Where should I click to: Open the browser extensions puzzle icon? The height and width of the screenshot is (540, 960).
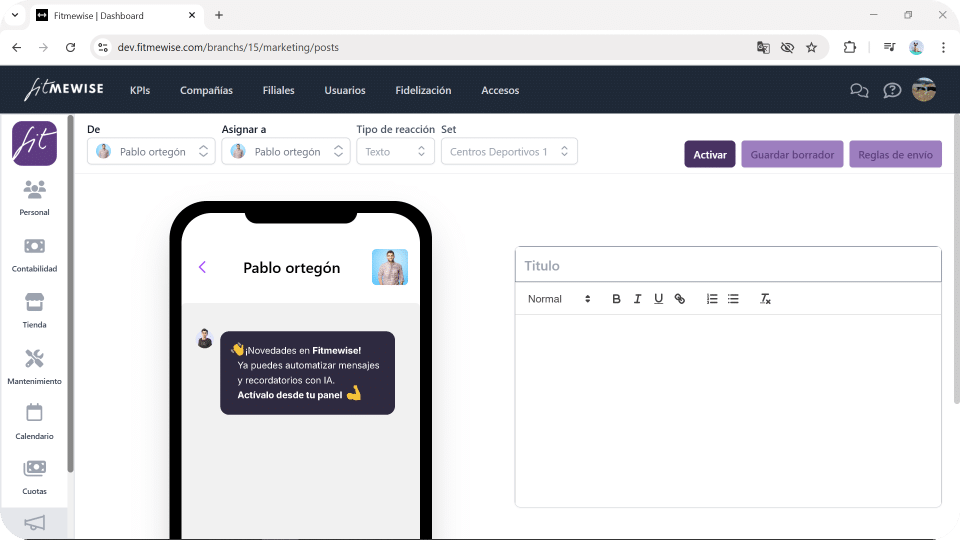tap(849, 47)
